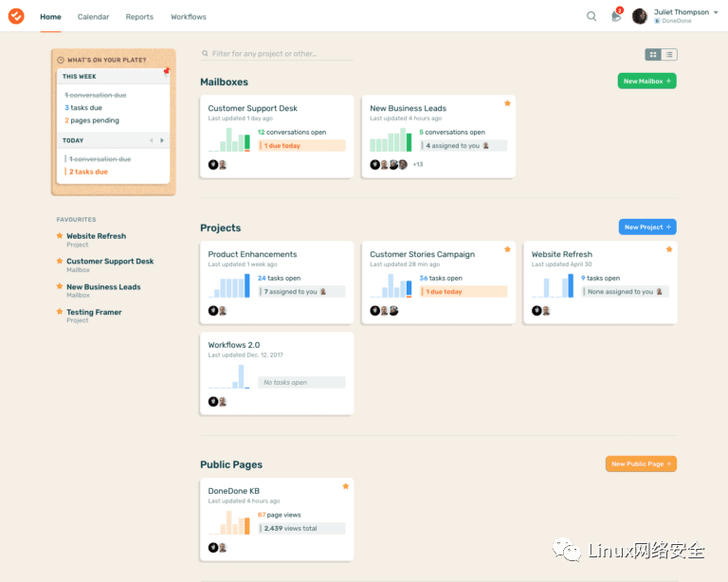Viewport: 728px width, 582px height.
Task: Open the New Business Leads mailbox card title
Action: (409, 108)
